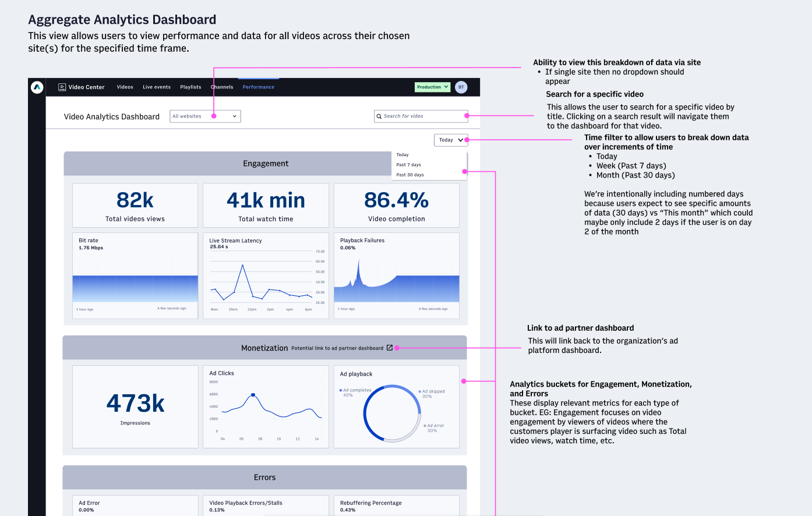
Task: Open the Production environment dropdown
Action: point(433,87)
